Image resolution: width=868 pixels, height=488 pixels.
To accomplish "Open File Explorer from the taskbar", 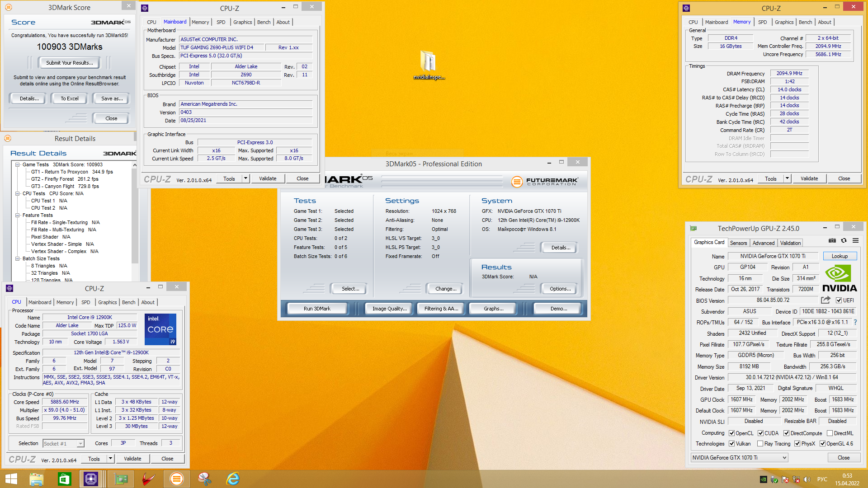I will pyautogui.click(x=36, y=479).
